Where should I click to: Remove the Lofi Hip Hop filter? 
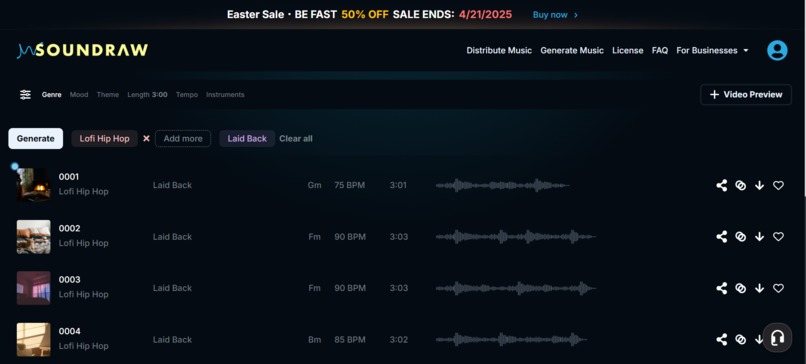click(x=146, y=138)
